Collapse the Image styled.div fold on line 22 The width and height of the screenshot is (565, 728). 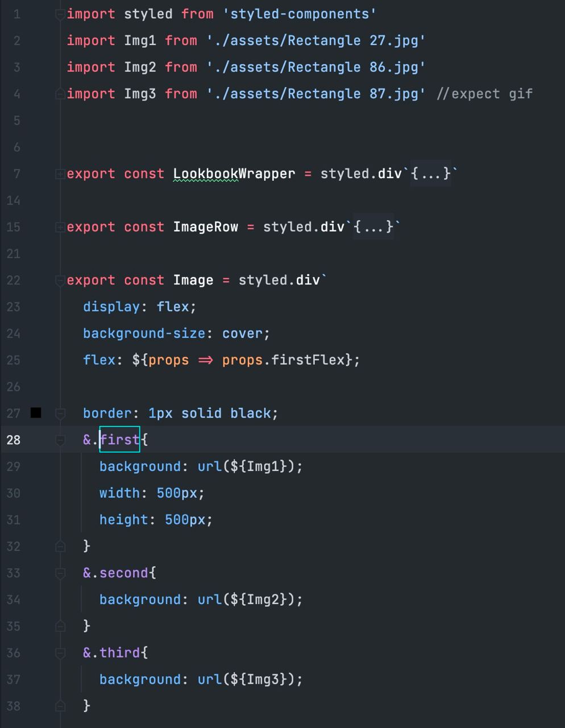(60, 280)
